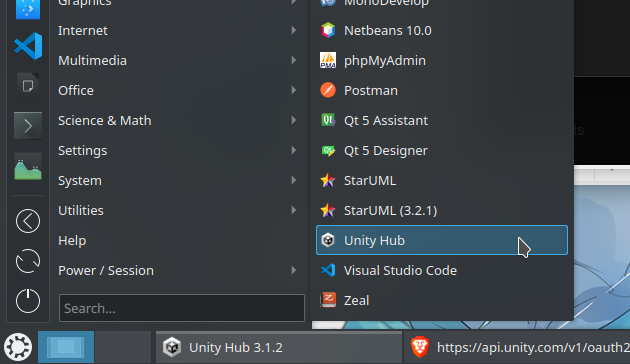
Task: Launch StarUML (3.2.1) entry
Action: point(442,211)
